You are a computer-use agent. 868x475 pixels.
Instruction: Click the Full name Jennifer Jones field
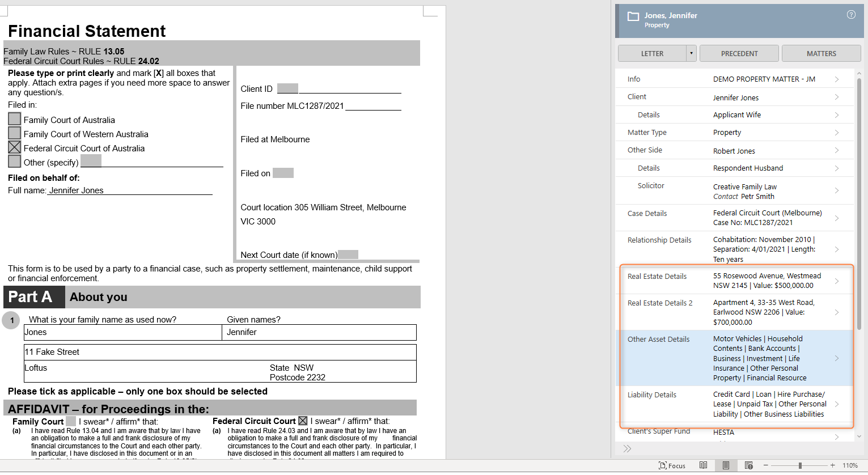point(130,190)
